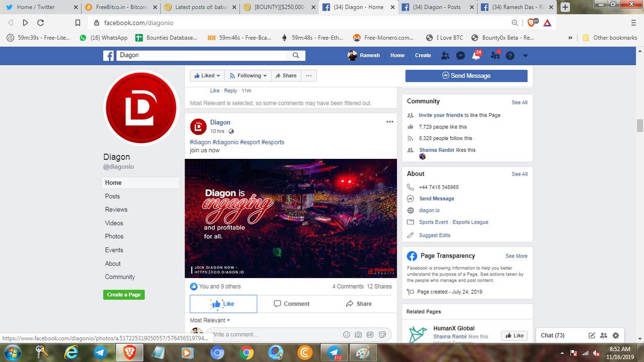Click the Share button under the post
The width and height of the screenshot is (644, 362).
pyautogui.click(x=359, y=304)
